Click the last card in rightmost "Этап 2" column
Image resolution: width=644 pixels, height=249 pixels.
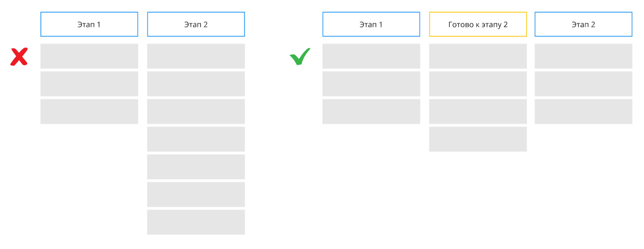583,111
